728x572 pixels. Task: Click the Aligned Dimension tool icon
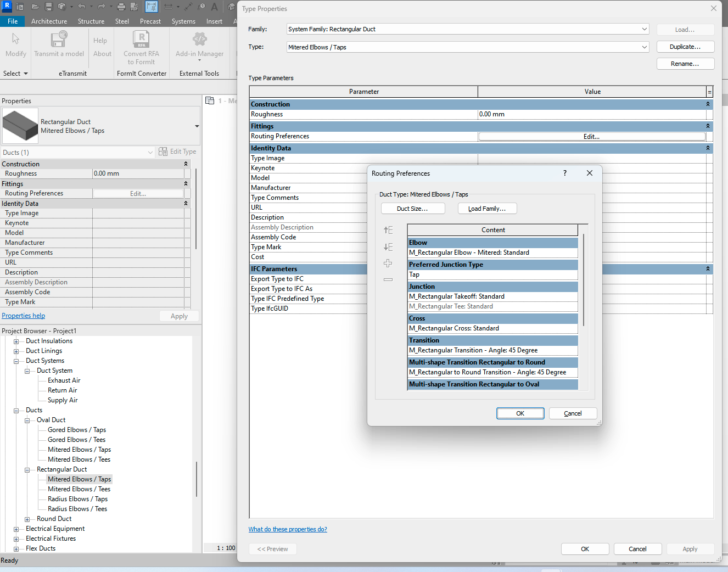click(188, 7)
